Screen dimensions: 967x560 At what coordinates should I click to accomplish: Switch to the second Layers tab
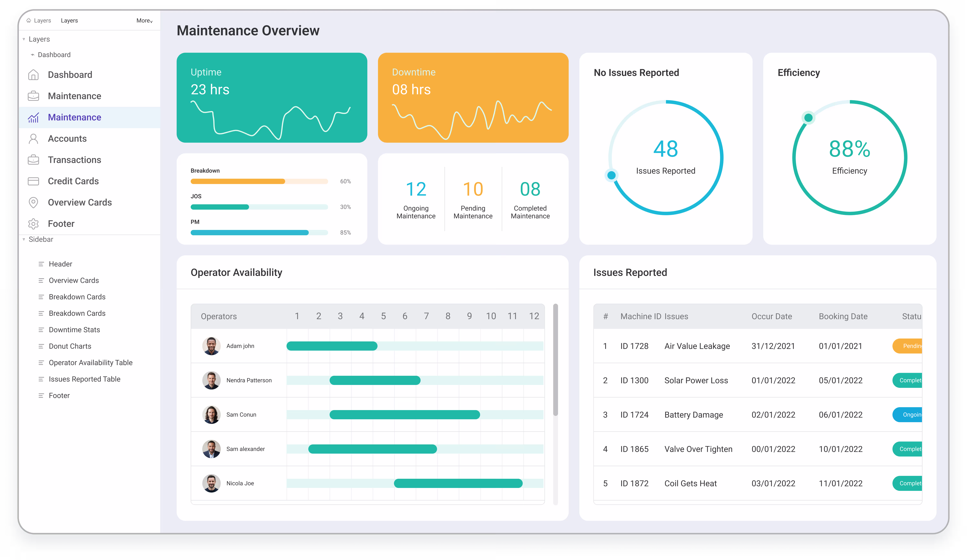[x=70, y=21]
